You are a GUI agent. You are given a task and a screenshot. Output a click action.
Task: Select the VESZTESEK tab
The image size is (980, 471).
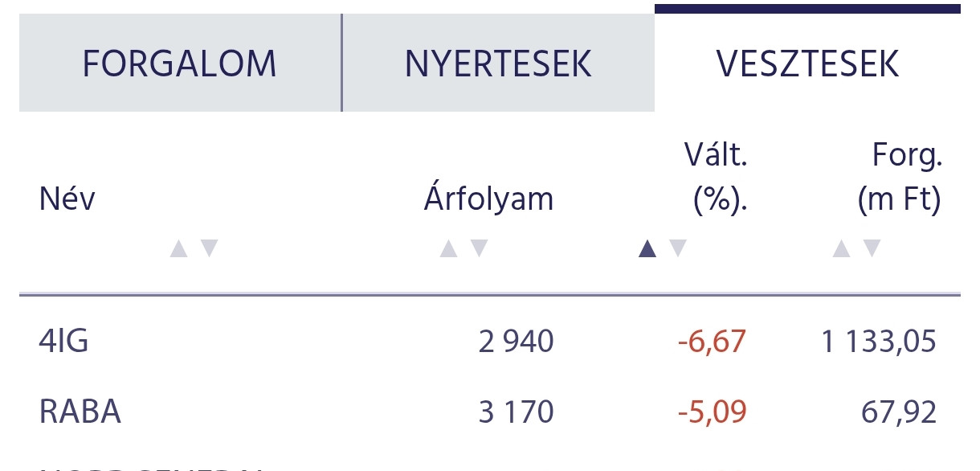pos(807,63)
